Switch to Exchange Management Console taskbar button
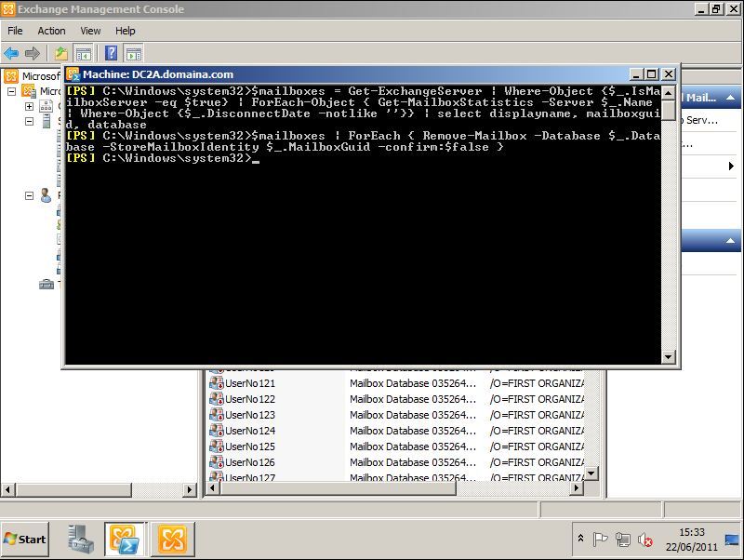 172,540
